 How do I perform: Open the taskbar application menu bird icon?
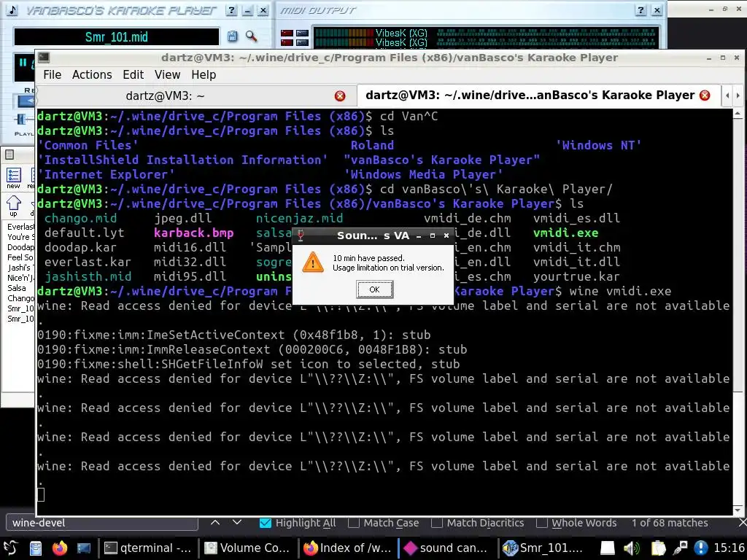click(11, 548)
